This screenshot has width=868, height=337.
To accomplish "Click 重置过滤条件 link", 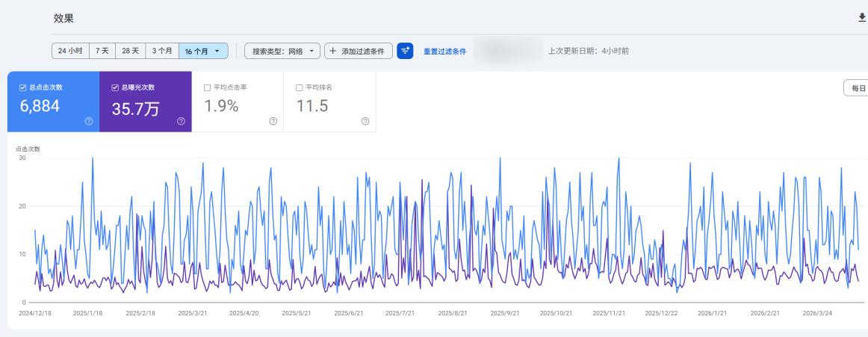I will tap(445, 52).
